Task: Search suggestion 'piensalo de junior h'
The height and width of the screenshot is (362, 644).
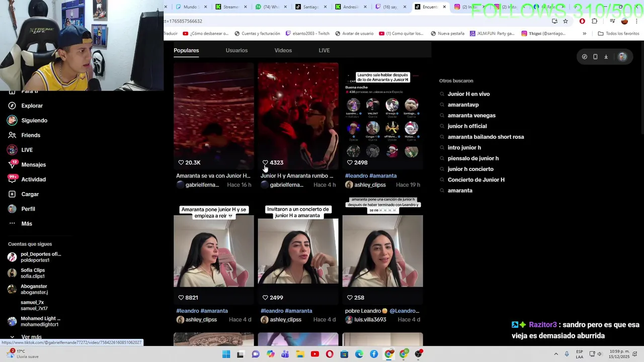Action: pyautogui.click(x=473, y=158)
